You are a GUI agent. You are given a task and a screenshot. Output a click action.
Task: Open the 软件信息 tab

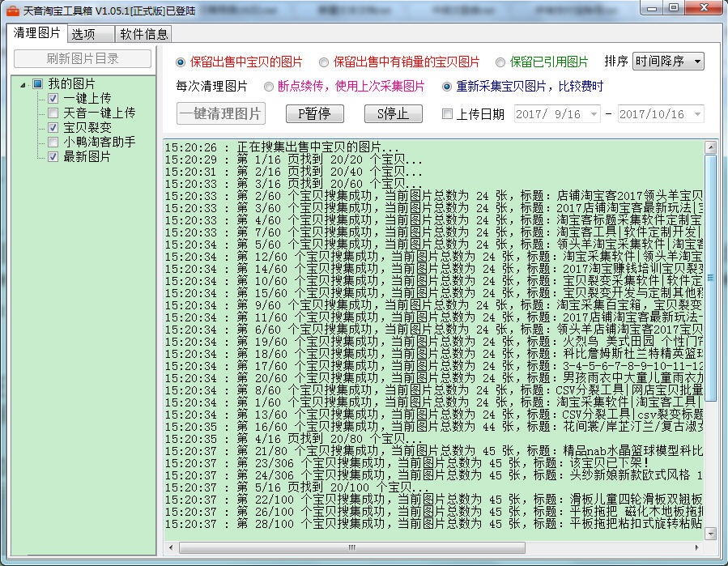[143, 34]
